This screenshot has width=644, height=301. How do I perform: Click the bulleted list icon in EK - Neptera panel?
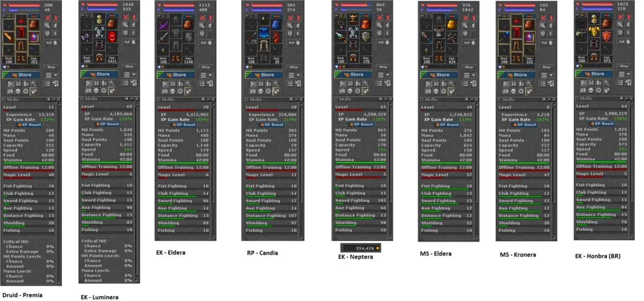click(380, 83)
